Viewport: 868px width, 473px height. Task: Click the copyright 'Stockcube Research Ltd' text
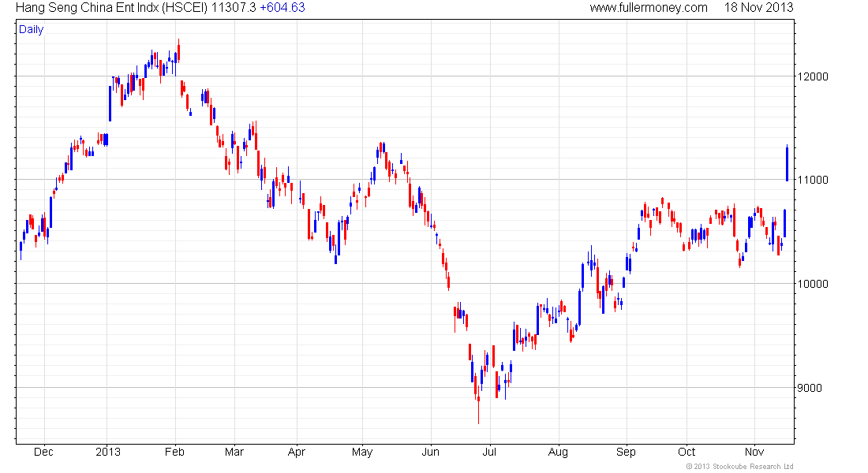click(x=752, y=467)
